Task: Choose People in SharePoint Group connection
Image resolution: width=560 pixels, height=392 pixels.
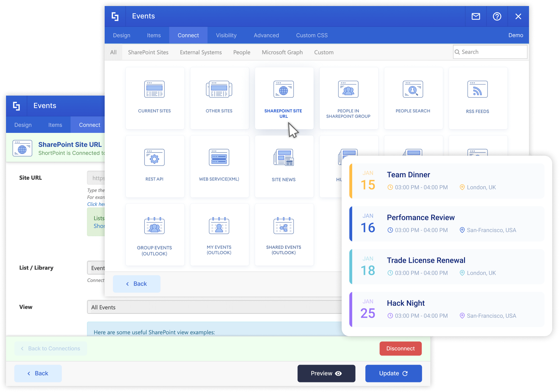Action: pos(349,98)
